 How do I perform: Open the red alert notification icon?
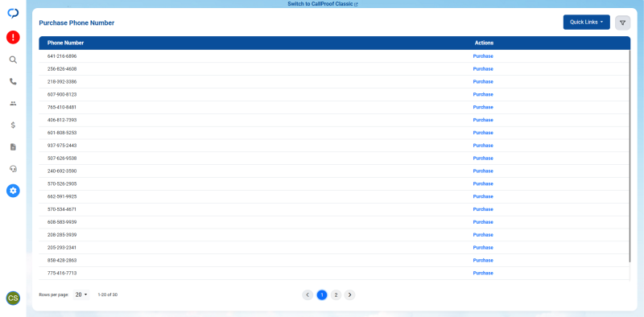[13, 37]
